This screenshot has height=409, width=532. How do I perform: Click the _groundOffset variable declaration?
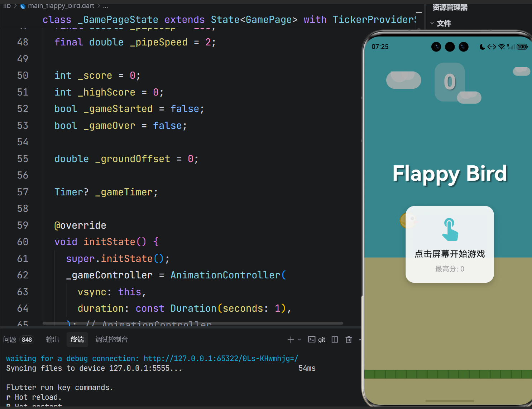coord(133,159)
